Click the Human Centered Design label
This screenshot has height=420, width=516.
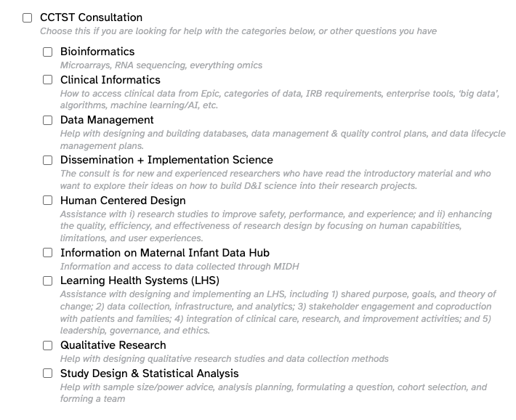(123, 201)
